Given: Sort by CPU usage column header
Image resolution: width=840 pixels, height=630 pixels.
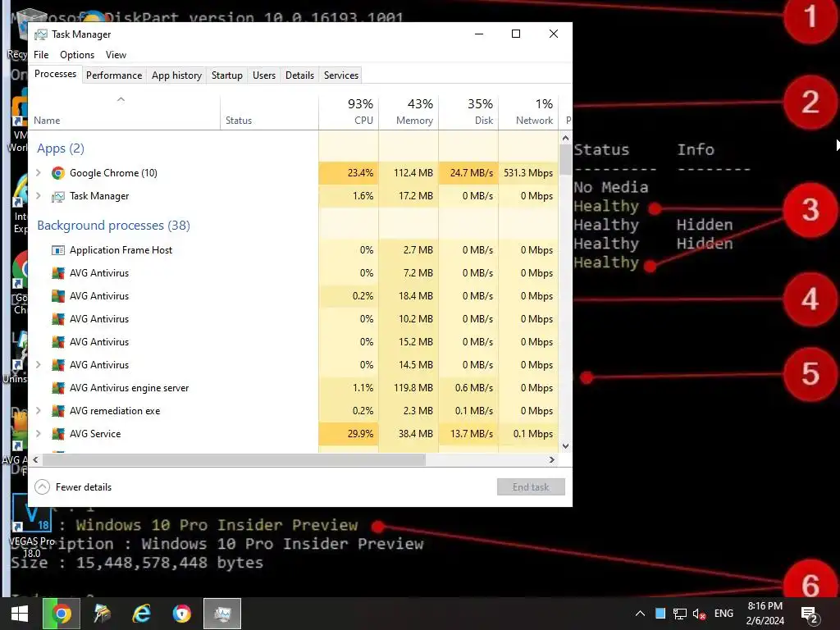Looking at the screenshot, I should click(x=349, y=112).
